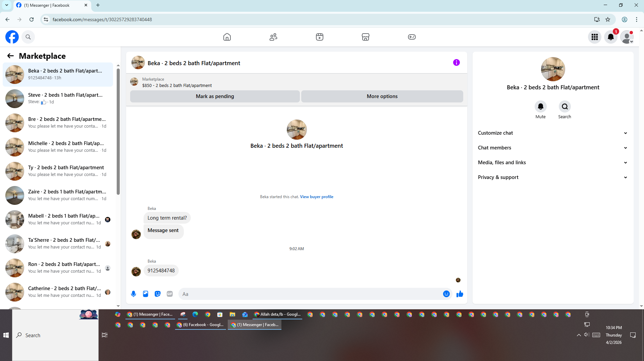Open the account profile avatar menu
Viewport: 644px width, 361px height.
click(627, 37)
